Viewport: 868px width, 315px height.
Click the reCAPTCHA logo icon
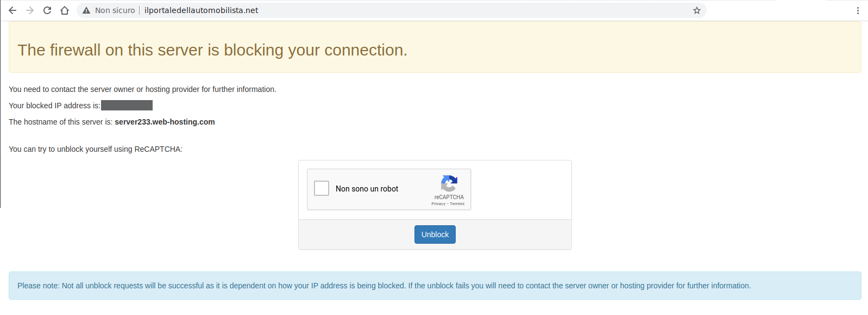pyautogui.click(x=449, y=183)
